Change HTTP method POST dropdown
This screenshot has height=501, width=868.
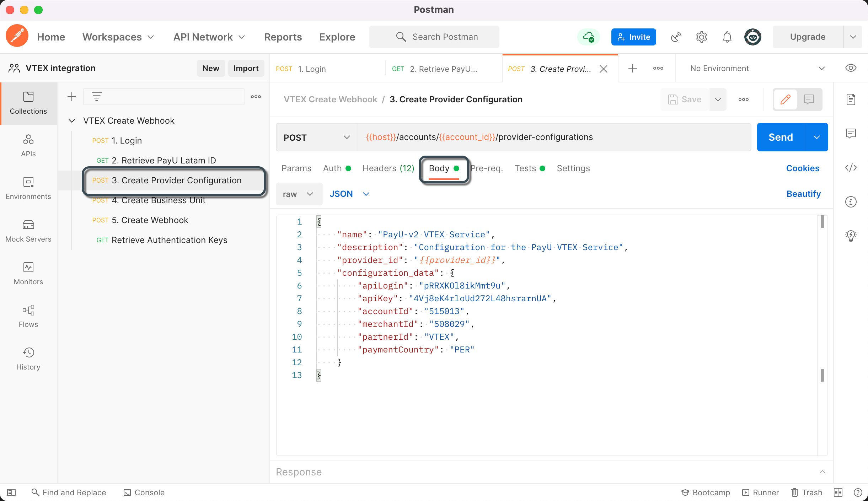[x=317, y=137]
